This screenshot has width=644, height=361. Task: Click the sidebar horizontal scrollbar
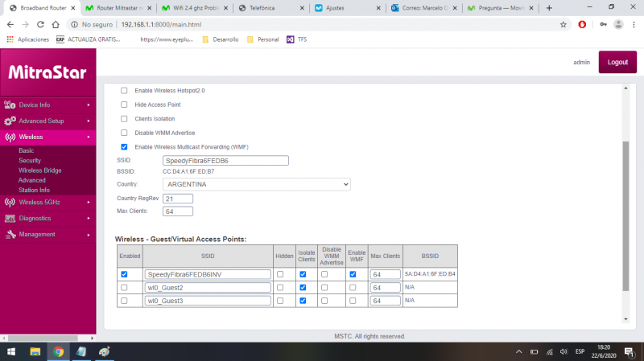click(43, 338)
